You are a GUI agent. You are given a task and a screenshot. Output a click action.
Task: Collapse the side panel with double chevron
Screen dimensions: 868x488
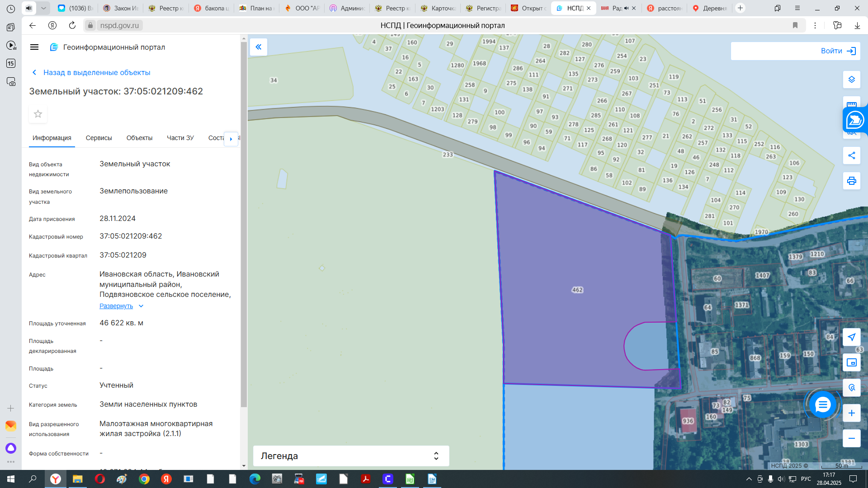(x=259, y=47)
